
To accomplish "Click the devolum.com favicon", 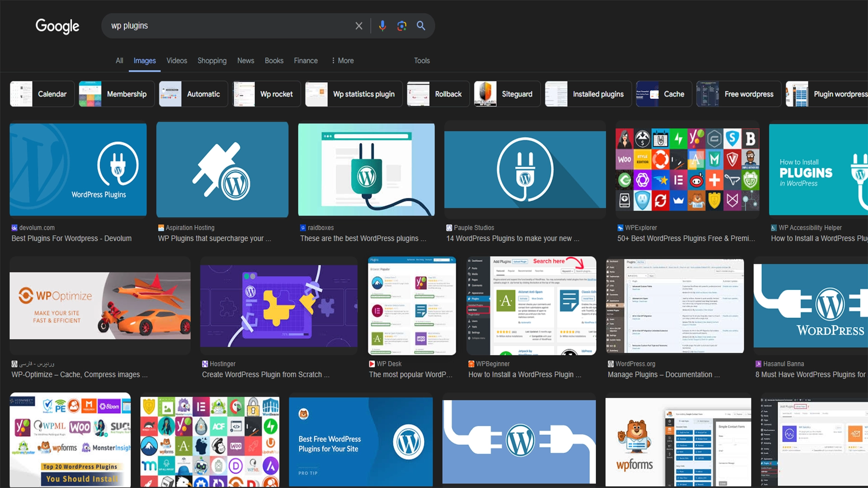I will (x=14, y=228).
